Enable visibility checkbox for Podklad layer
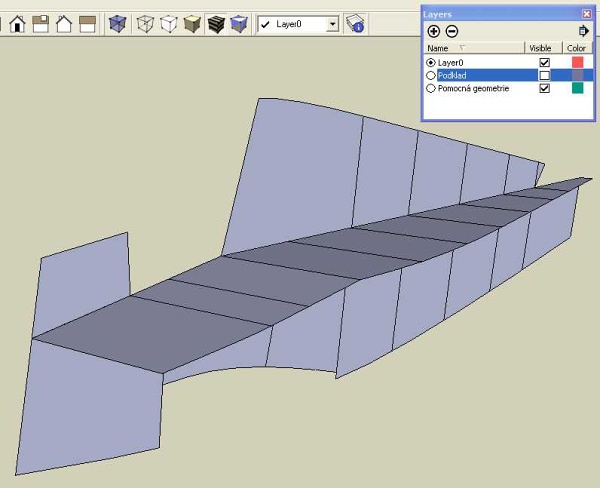Viewport: 600px width, 488px height. 544,75
